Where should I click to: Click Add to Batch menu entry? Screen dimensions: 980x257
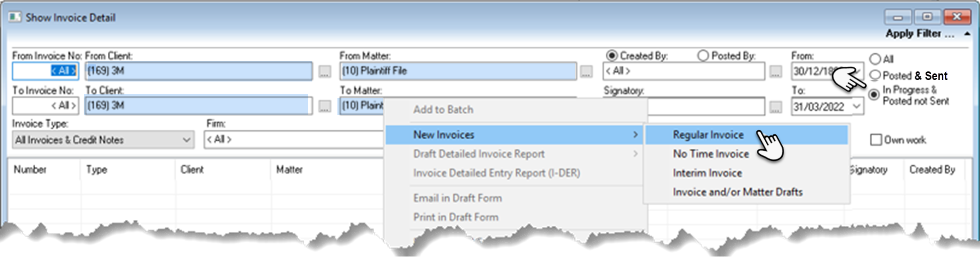click(515, 110)
